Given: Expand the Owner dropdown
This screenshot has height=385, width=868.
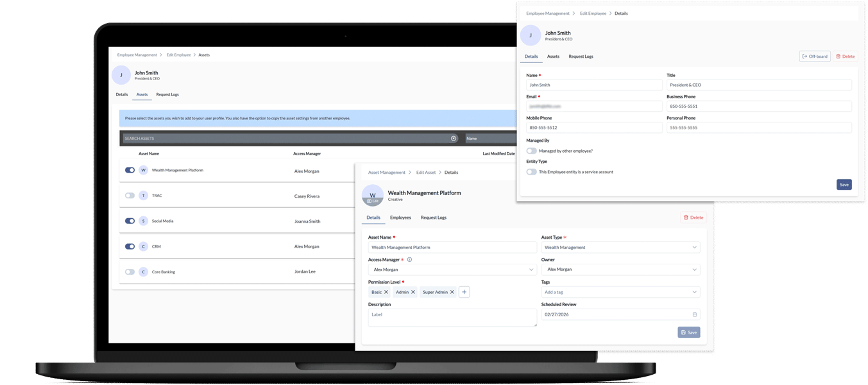Looking at the screenshot, I should click(695, 269).
